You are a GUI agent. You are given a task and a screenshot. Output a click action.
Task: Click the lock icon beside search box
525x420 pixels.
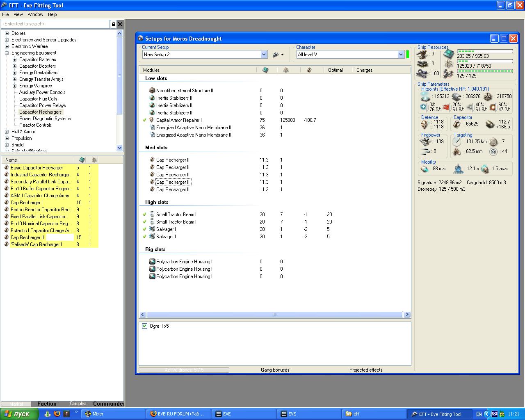pyautogui.click(x=114, y=24)
